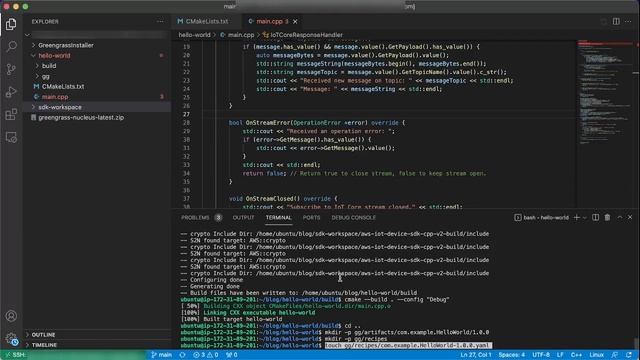Change language mode C++ status item
Screen dimensions: 640x360
pos(576,355)
